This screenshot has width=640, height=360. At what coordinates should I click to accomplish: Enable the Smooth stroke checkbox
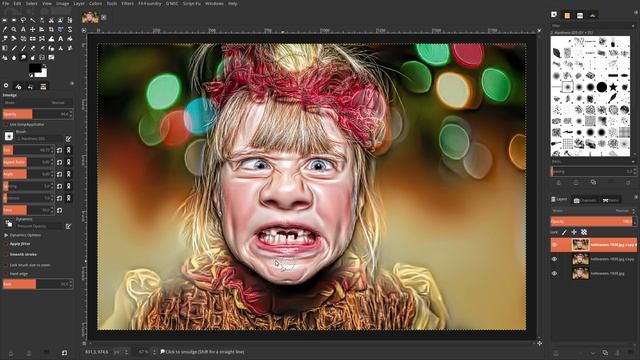pyautogui.click(x=6, y=254)
